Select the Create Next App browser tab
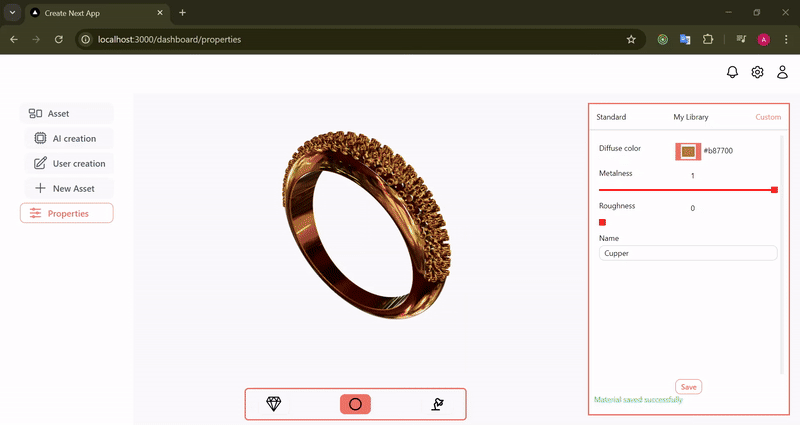800x425 pixels. [97, 13]
